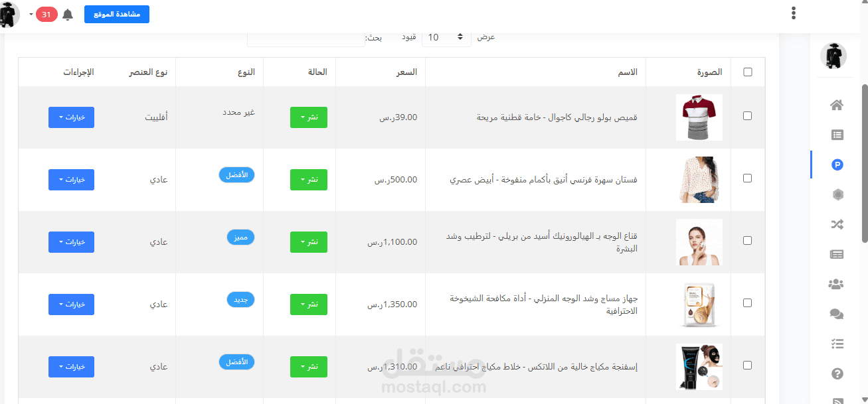Open the tasks checklist sidebar icon

837,344
